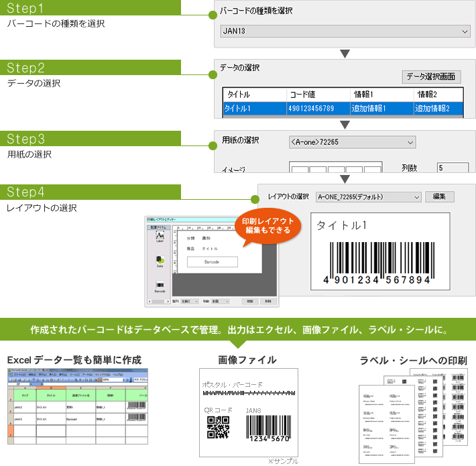Click the postal barcode sample strip

249,393
